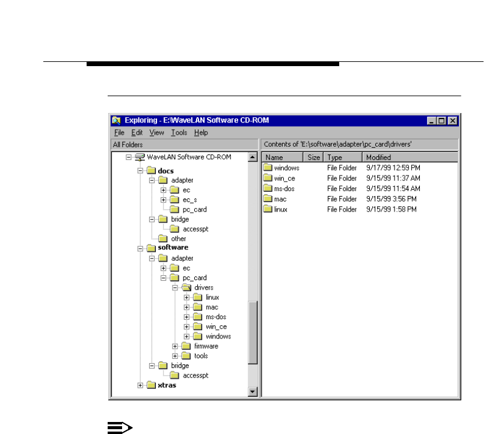Screen dimensions: 504x434
Task: Expand the windows folder in tree
Action: pyautogui.click(x=186, y=337)
